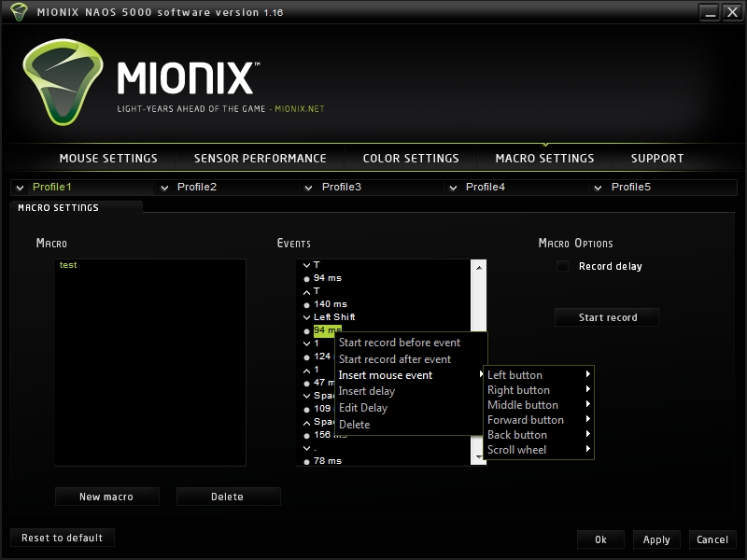Image resolution: width=747 pixels, height=560 pixels.
Task: Open the Sensor Performance tab
Action: tap(261, 158)
